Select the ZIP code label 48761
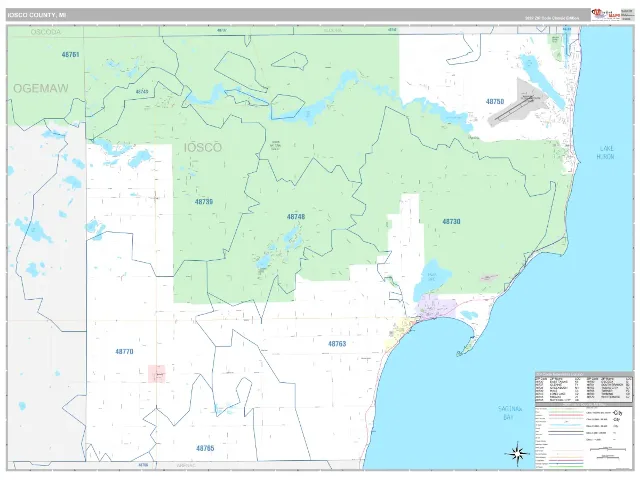 pyautogui.click(x=70, y=54)
